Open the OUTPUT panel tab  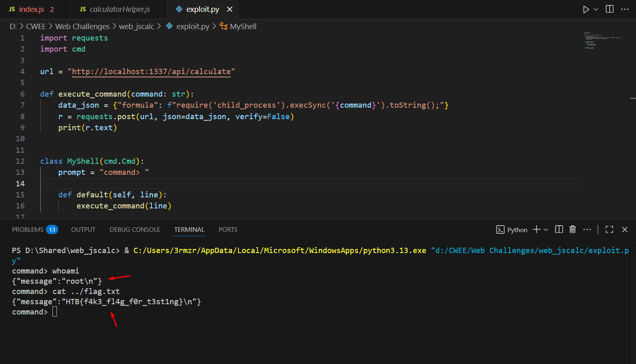tap(83, 230)
